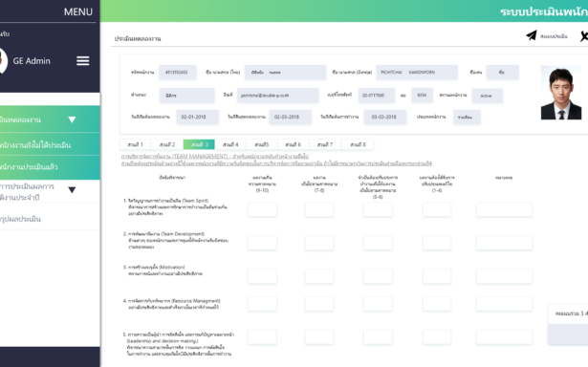Click Team Spirit score box under (7-8)
Image resolution: width=588 pixels, height=367 pixels.
click(x=319, y=210)
